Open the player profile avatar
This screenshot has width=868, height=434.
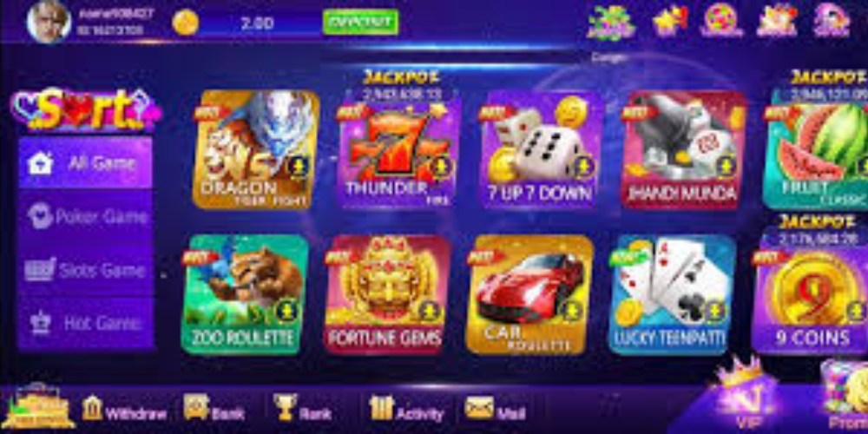(x=49, y=22)
